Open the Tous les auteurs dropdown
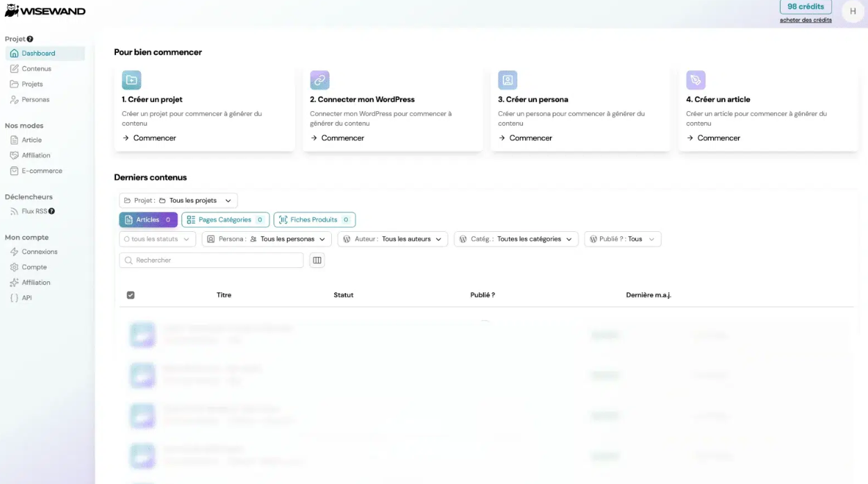The height and width of the screenshot is (484, 868). pyautogui.click(x=399, y=239)
